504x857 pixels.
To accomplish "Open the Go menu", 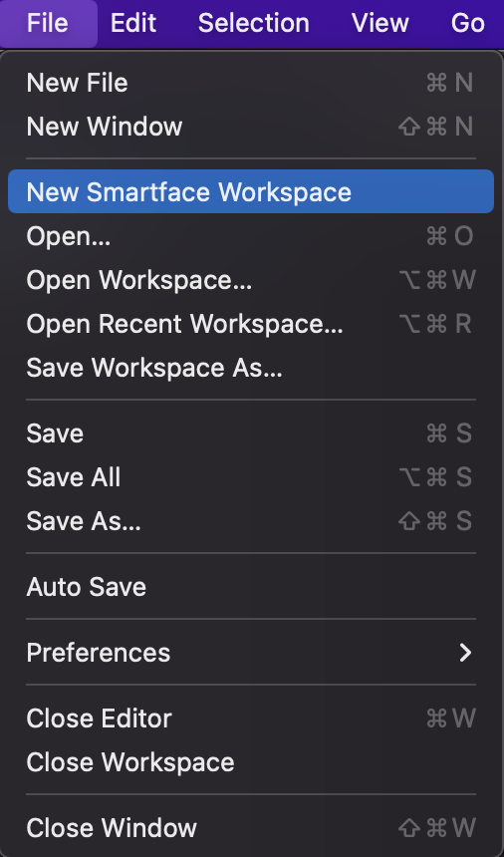I will (468, 23).
